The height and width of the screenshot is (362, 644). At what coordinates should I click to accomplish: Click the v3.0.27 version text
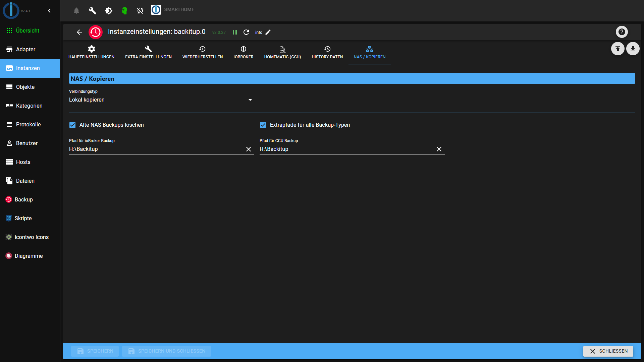click(219, 33)
